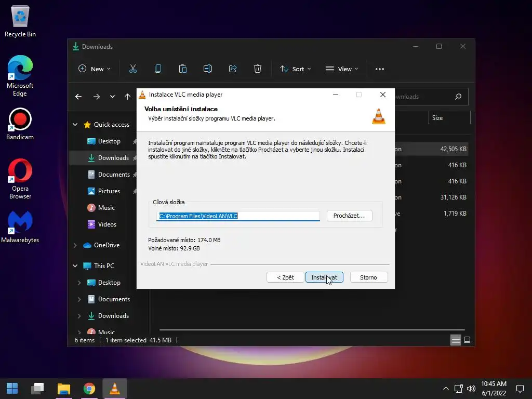Click the 31,126 KB file row
The height and width of the screenshot is (399, 532).
(431, 197)
